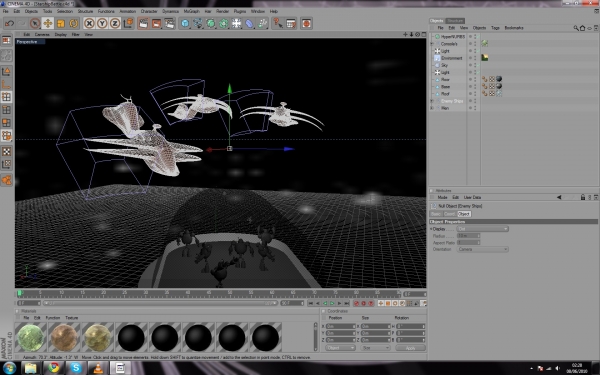The image size is (600, 375).
Task: Open User Data in Attributes
Action: 472,197
